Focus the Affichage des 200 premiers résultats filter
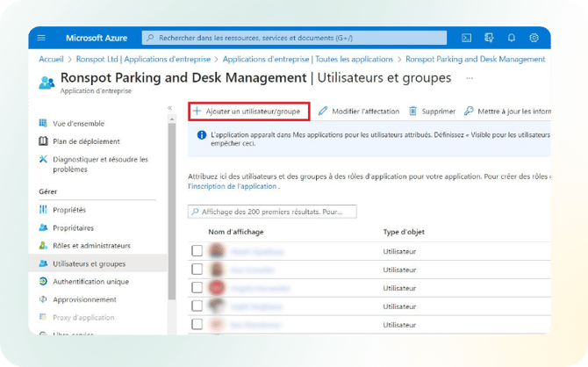This screenshot has height=367, width=588. tap(272, 212)
